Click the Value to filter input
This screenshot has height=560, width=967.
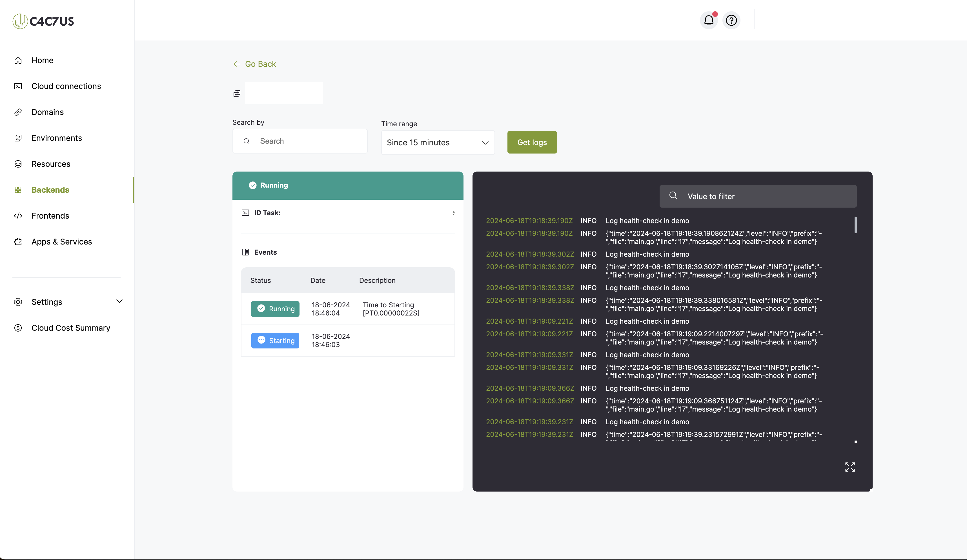pyautogui.click(x=758, y=196)
